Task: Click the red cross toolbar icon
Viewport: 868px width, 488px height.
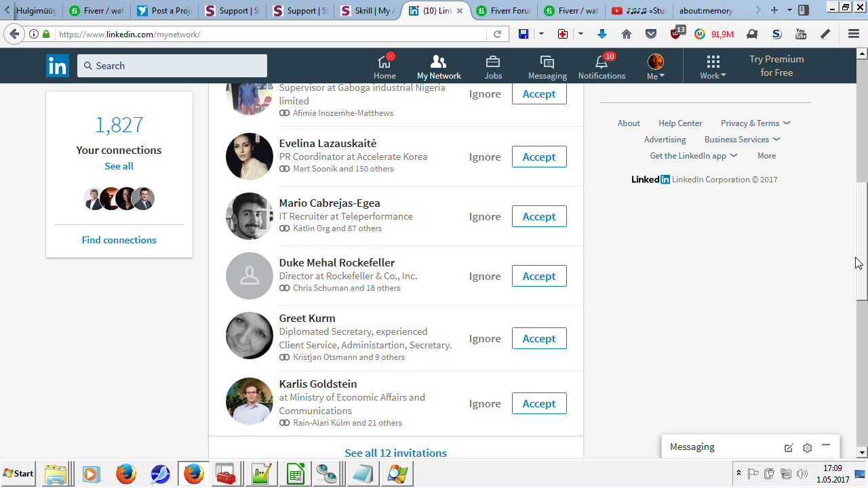Action: click(x=563, y=34)
